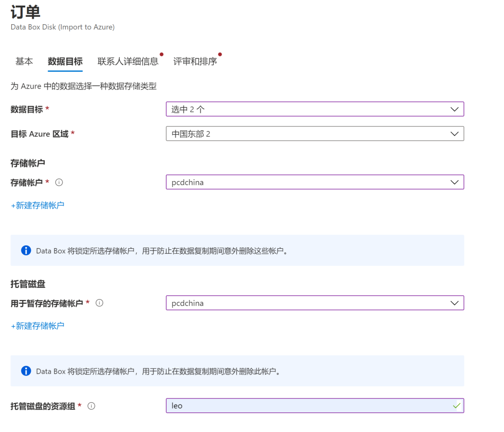The height and width of the screenshot is (432, 504).
Task: Click the chevron arrow in 选中 2 个 box
Action: click(x=455, y=109)
